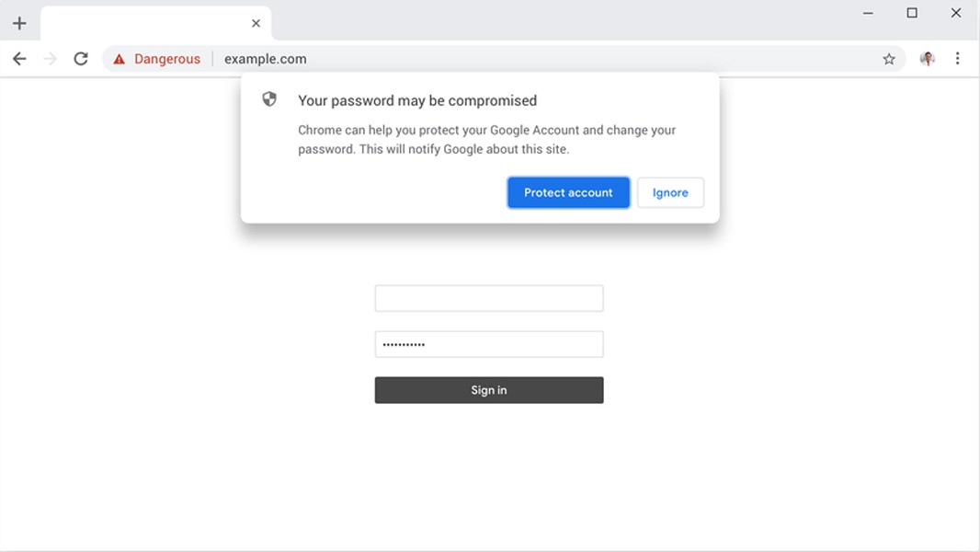Go back to the previous page
Image resolution: width=980 pixels, height=552 pixels.
point(19,59)
